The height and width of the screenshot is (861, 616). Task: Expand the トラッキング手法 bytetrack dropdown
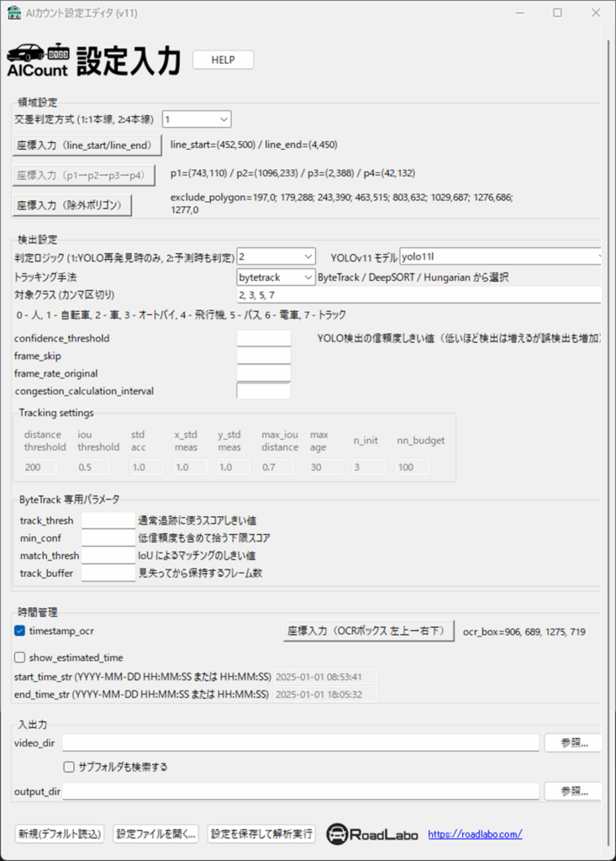pyautogui.click(x=276, y=277)
